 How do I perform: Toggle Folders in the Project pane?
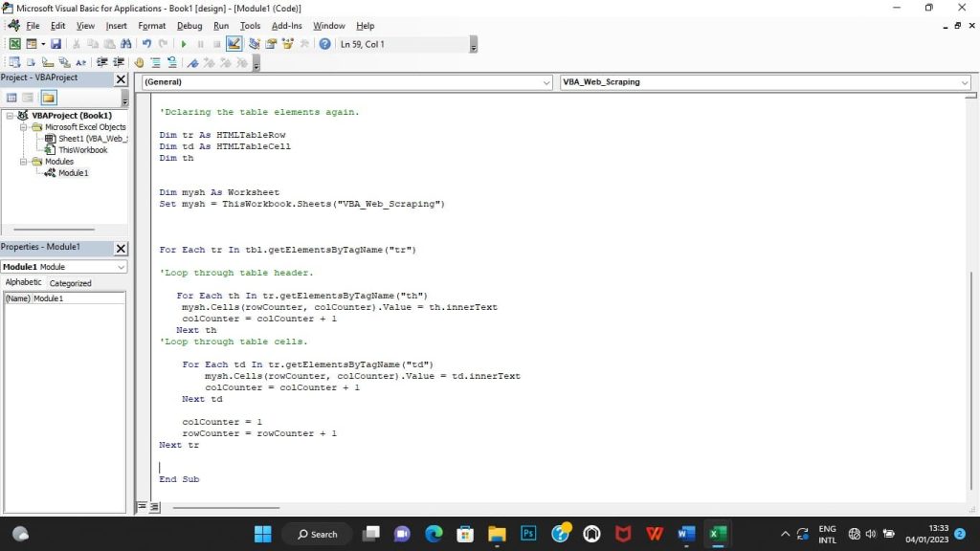point(49,98)
